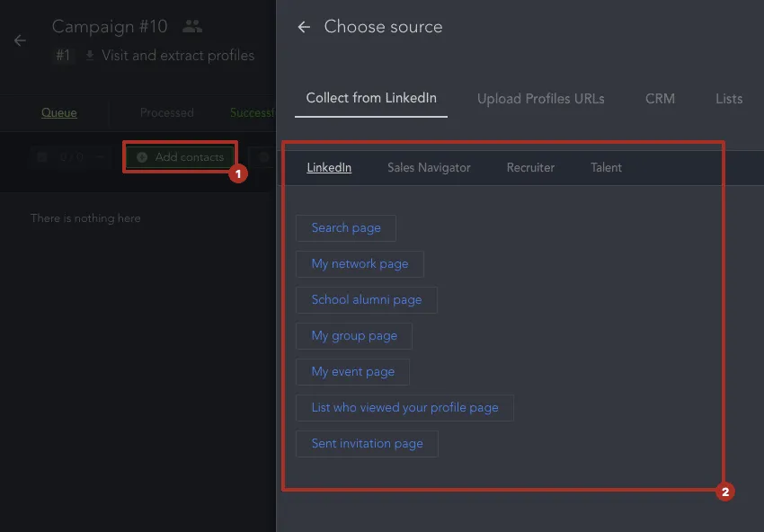This screenshot has width=764, height=532.
Task: Click There is nothing here message
Action: (x=85, y=218)
